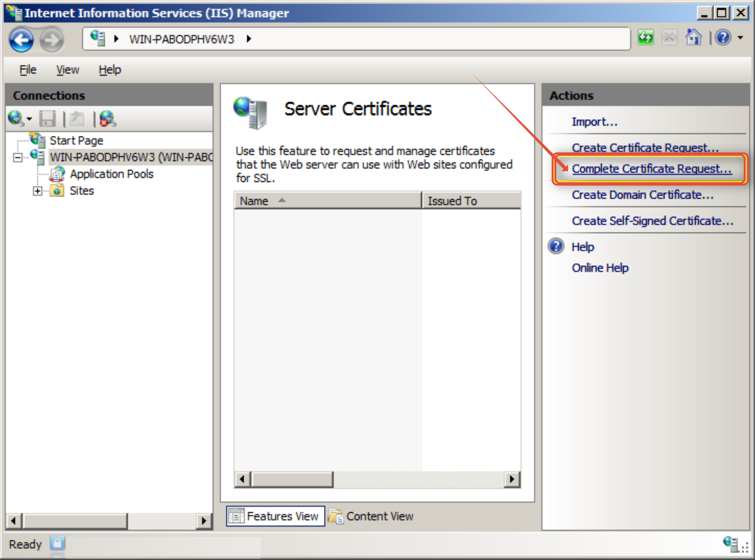Viewport: 755px width, 560px height.
Task: Click certificates list scroll right arrow
Action: [512, 479]
